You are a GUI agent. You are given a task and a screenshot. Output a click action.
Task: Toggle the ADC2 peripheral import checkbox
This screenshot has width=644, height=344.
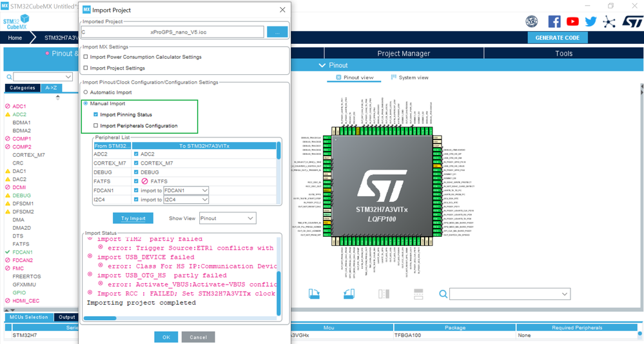[x=136, y=154]
